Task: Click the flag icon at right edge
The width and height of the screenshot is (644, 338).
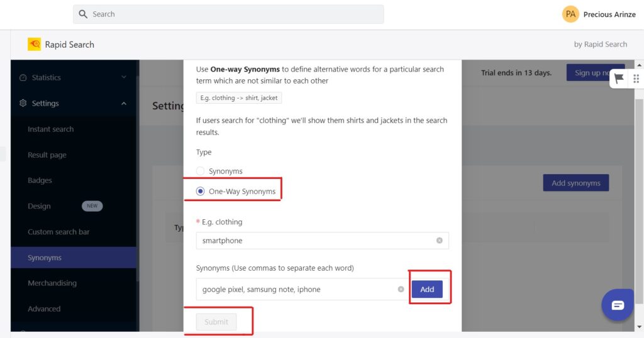Action: pos(619,79)
